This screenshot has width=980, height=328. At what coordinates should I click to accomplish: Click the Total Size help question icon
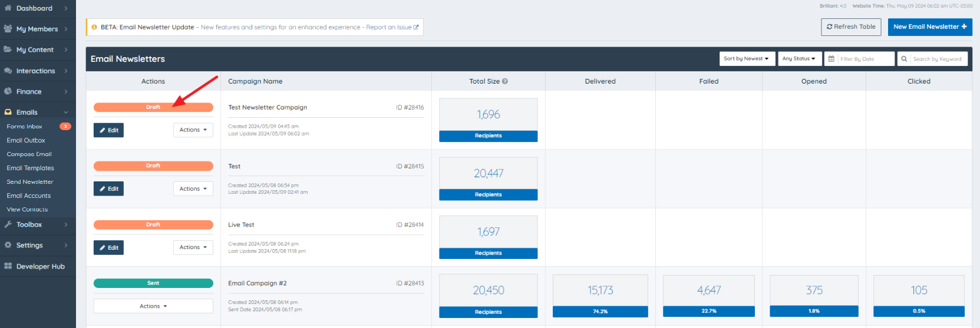click(x=505, y=81)
